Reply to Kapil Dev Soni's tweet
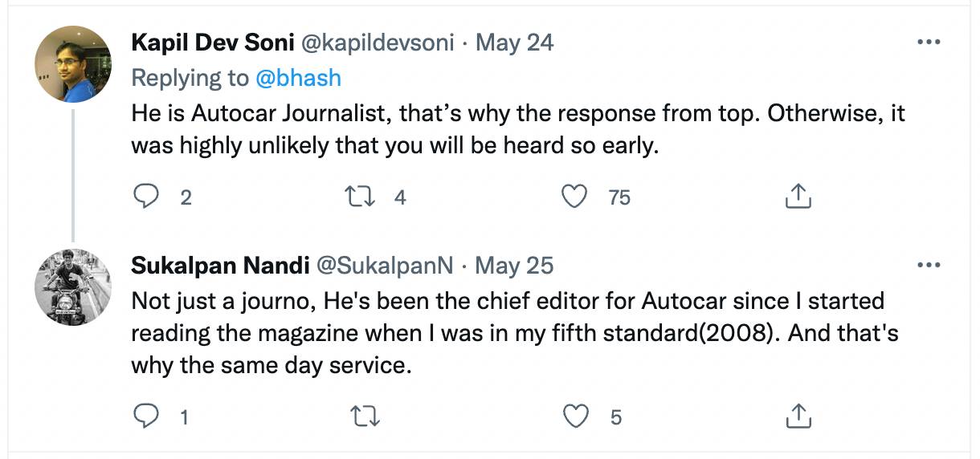This screenshot has width=980, height=459. point(145,196)
